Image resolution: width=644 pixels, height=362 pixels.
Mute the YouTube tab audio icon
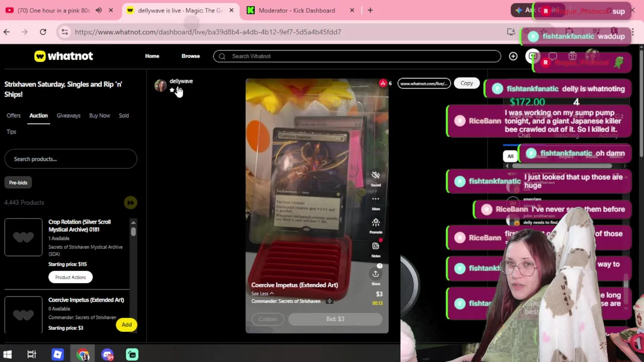[99, 10]
